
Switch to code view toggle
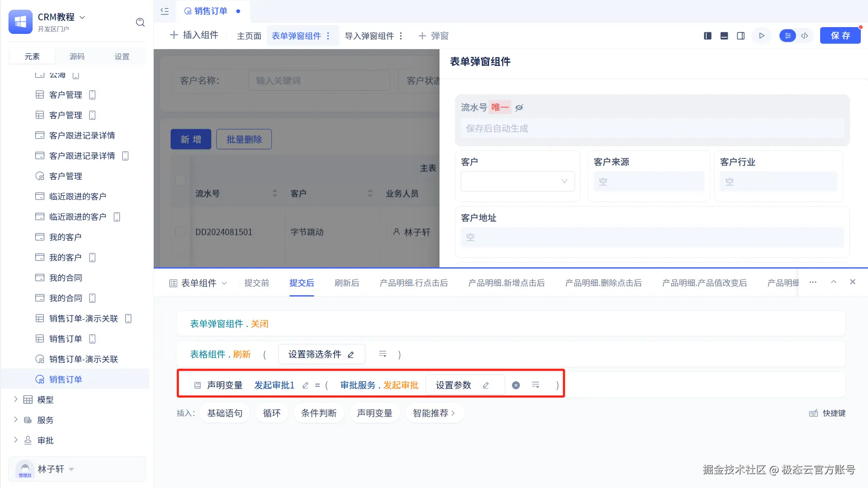[804, 36]
